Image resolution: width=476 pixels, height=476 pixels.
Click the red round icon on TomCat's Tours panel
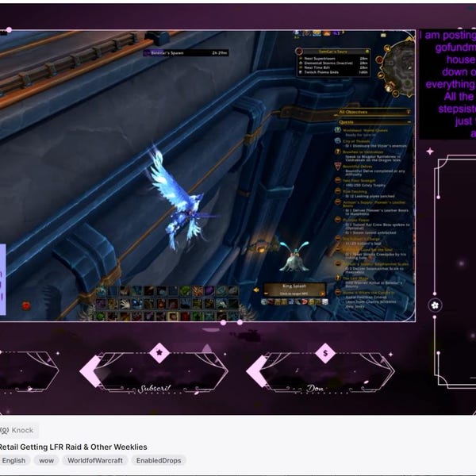click(x=299, y=52)
